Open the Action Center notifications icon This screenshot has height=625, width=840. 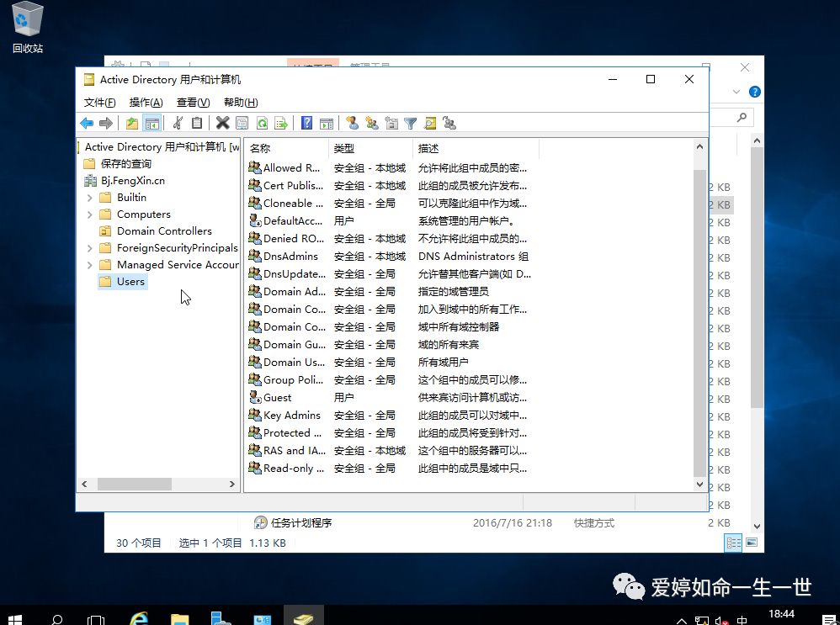coord(828,620)
